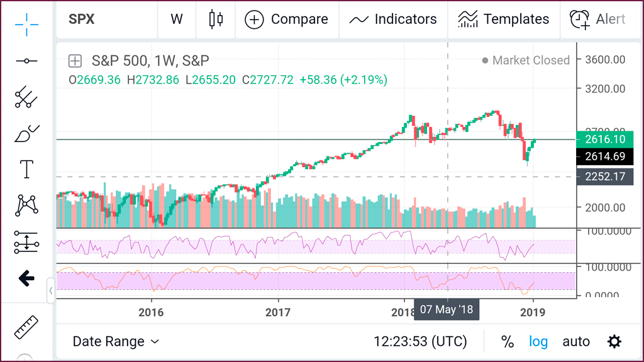Toggle the auto scale mode
Image resolution: width=644 pixels, height=362 pixels.
(576, 341)
